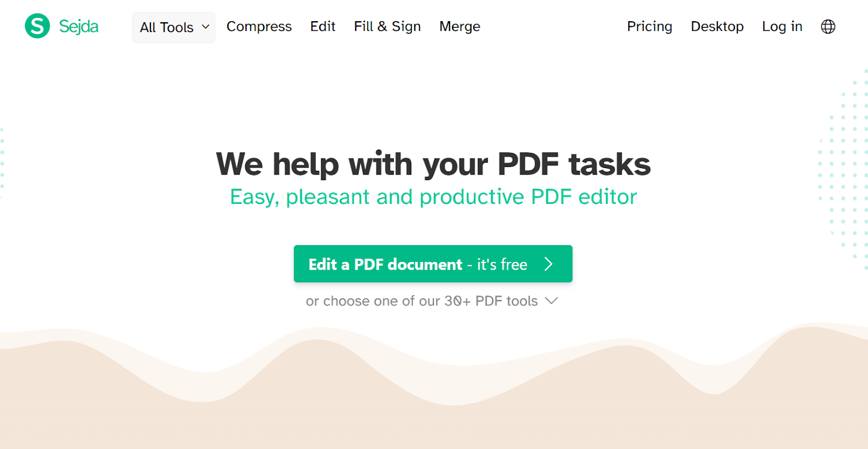Click the chevron beside "30+ PDF tools"
Image resolution: width=868 pixels, height=449 pixels.
551,301
